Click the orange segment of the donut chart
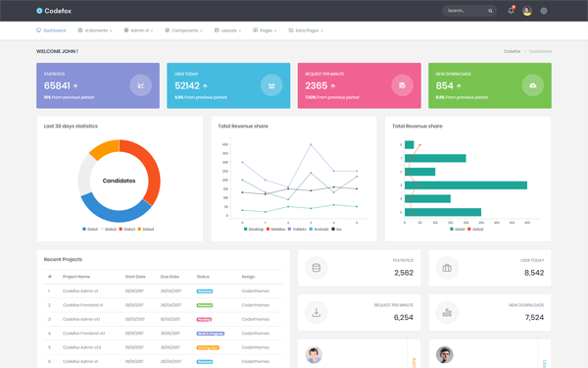This screenshot has height=368, width=588. [105, 149]
